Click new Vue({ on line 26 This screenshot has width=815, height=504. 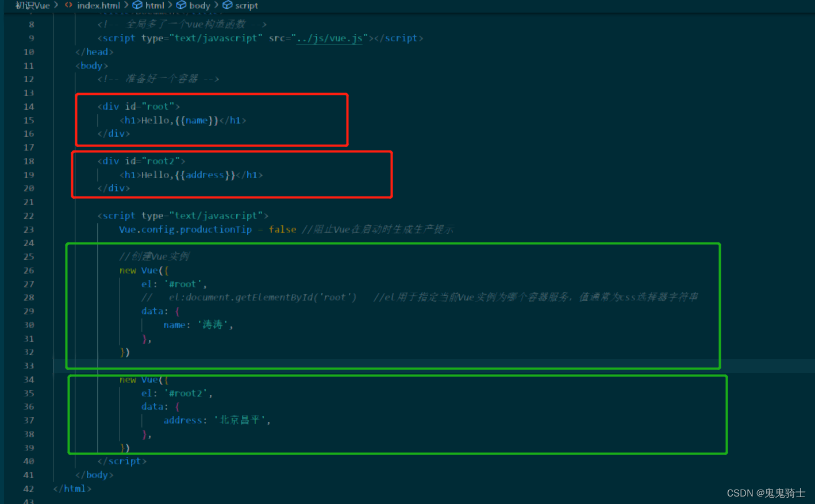[x=144, y=270]
